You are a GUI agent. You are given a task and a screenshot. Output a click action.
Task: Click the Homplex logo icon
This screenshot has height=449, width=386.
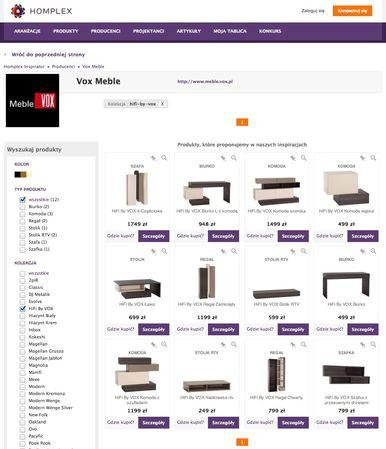tap(17, 11)
